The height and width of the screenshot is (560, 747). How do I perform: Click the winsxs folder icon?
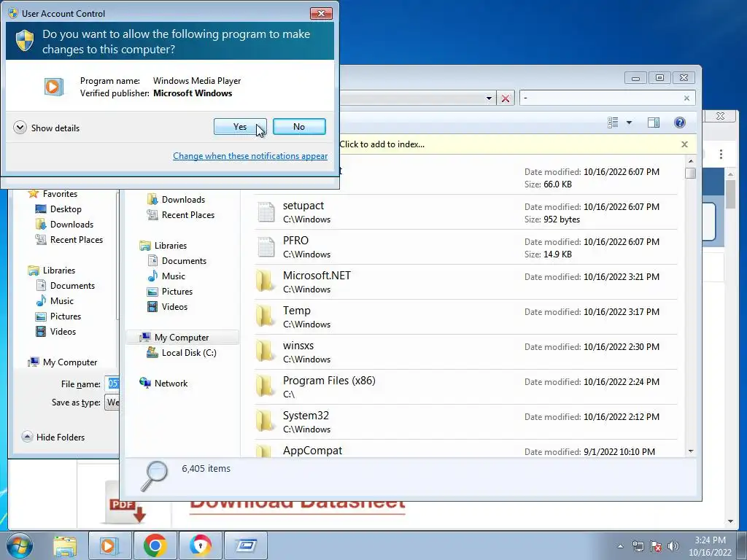(266, 351)
